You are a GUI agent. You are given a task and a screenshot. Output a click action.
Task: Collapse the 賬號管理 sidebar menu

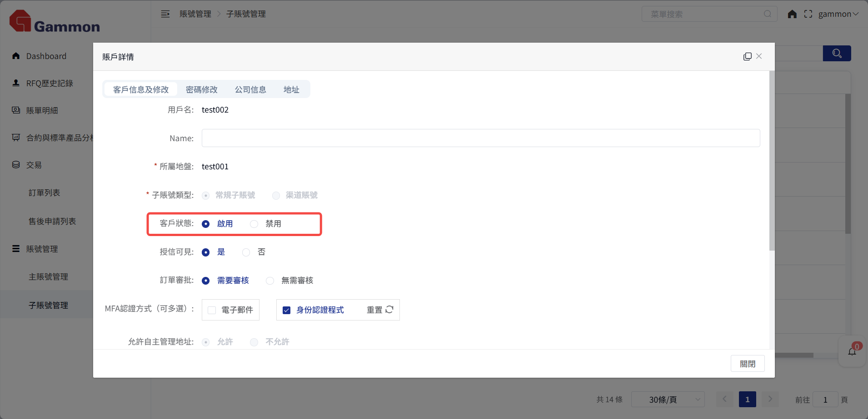click(x=42, y=249)
